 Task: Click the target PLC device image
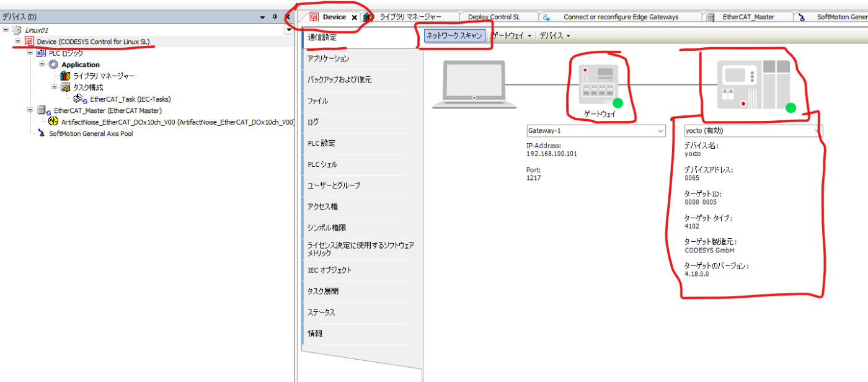(754, 85)
